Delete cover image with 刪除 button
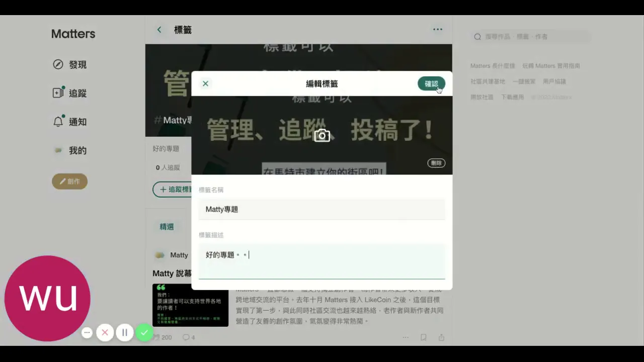 (436, 163)
